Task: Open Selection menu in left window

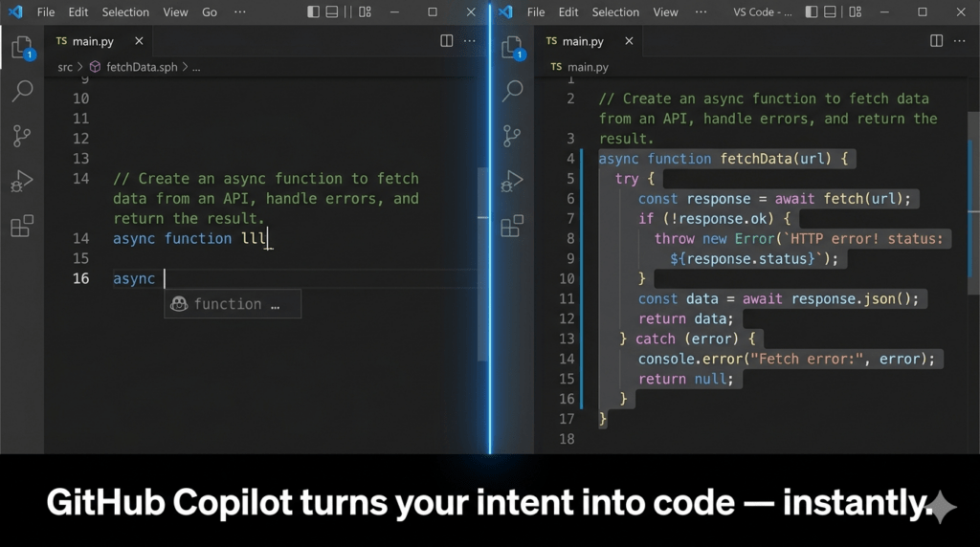Action: (125, 11)
